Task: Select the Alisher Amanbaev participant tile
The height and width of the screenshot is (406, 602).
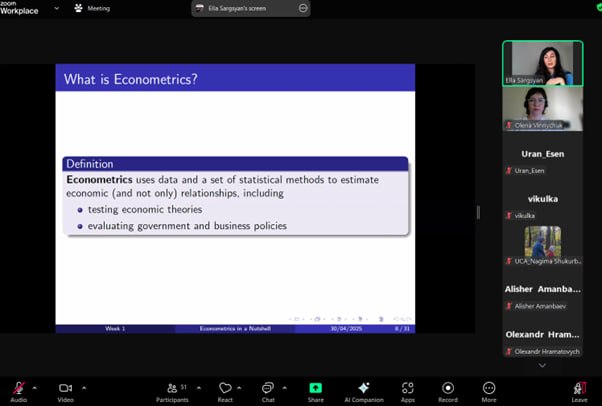Action: (542, 289)
